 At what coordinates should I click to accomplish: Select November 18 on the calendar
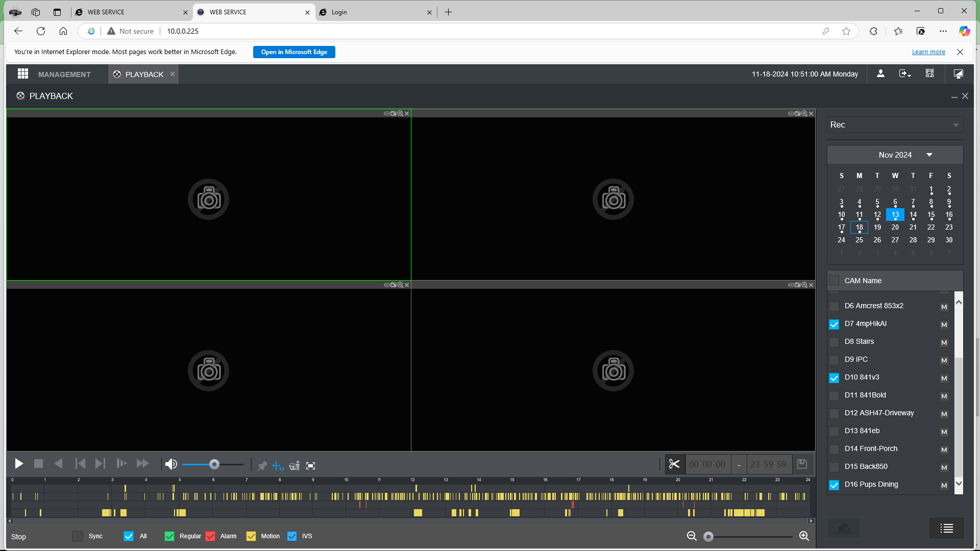(860, 228)
